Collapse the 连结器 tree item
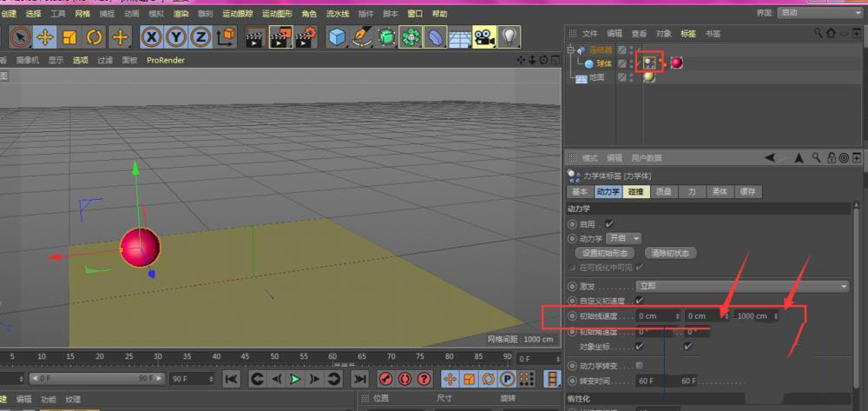868x411 pixels. [571, 50]
